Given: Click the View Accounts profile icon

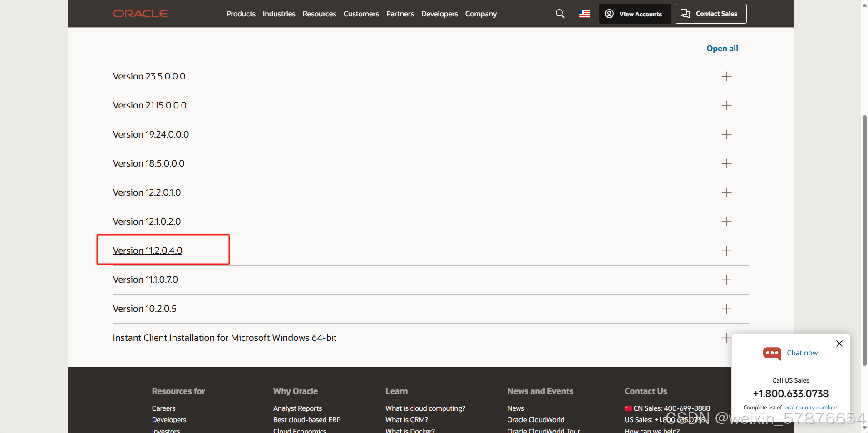Looking at the screenshot, I should 609,14.
